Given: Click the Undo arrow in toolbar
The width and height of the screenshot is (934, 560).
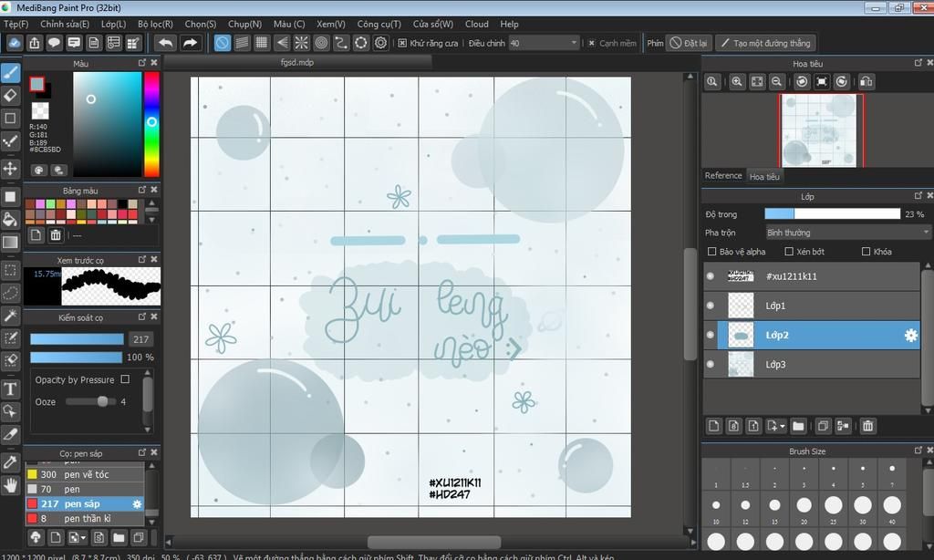Looking at the screenshot, I should click(166, 43).
